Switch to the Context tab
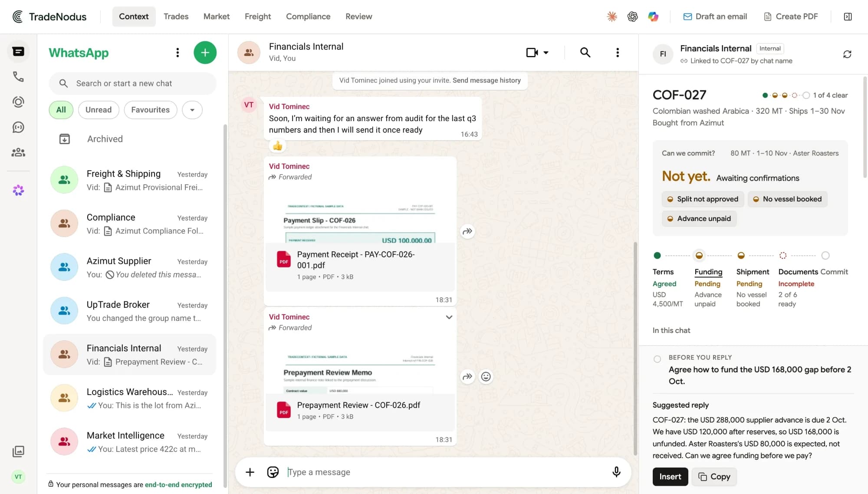The width and height of the screenshot is (868, 494). pos(134,16)
